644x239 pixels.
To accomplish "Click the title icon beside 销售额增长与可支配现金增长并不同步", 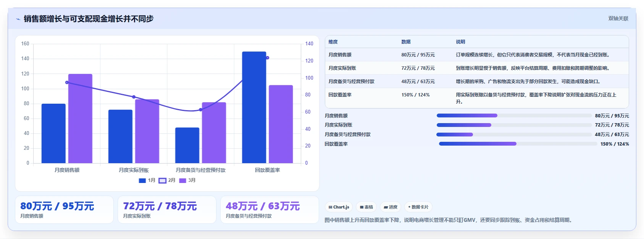I will click(18, 19).
